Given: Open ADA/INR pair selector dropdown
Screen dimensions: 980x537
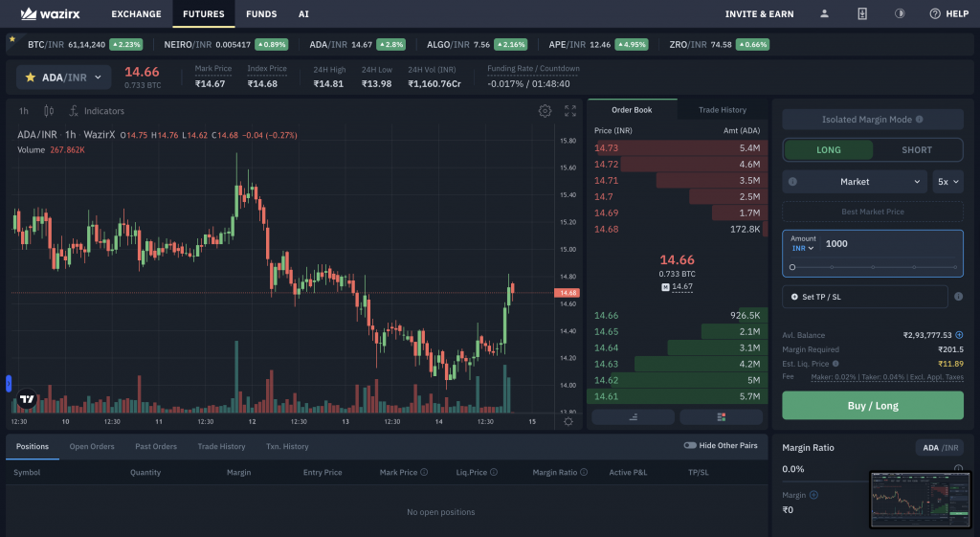Looking at the screenshot, I should (x=64, y=78).
